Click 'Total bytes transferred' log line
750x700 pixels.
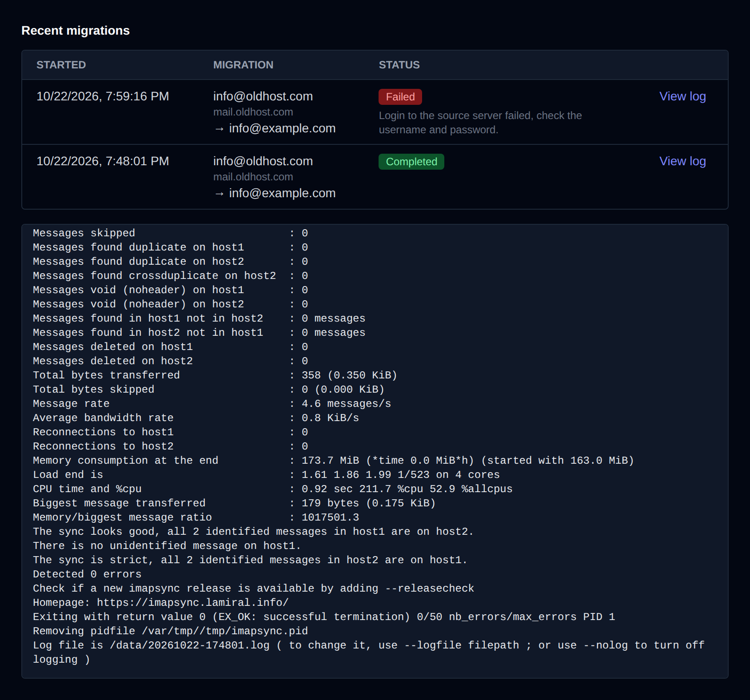click(x=215, y=375)
